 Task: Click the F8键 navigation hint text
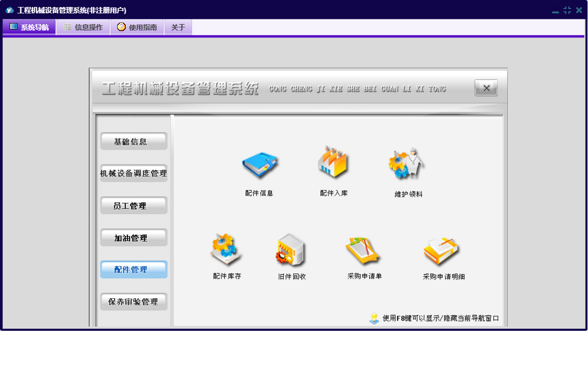[x=441, y=318]
